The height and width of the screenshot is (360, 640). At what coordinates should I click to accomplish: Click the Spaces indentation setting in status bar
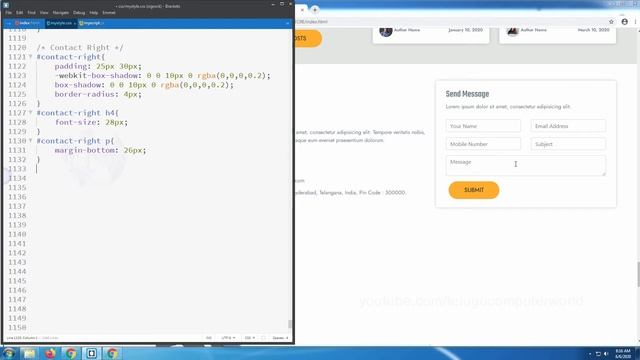(x=280, y=338)
